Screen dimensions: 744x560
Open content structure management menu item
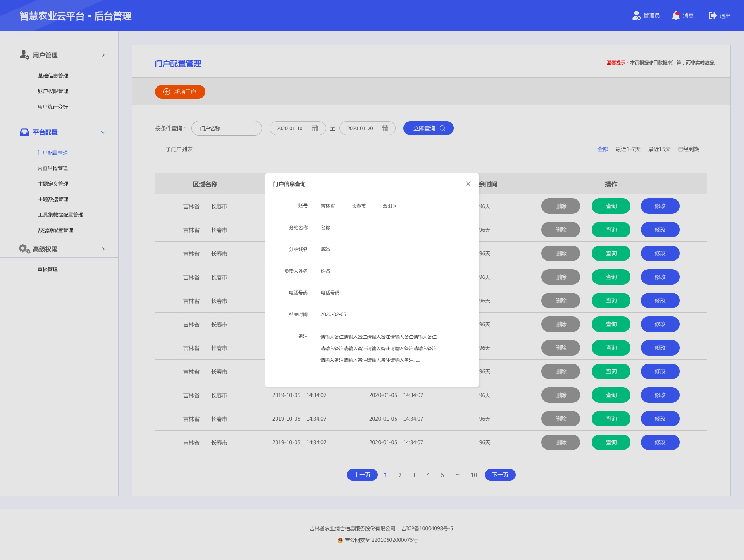click(53, 168)
